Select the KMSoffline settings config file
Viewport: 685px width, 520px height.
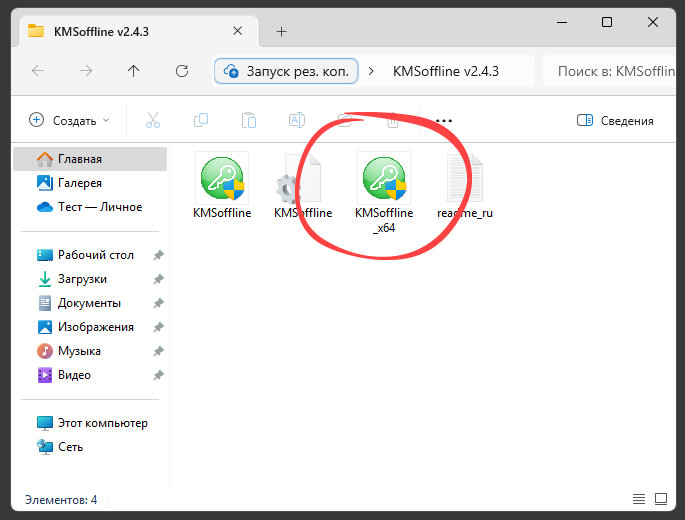tap(302, 185)
